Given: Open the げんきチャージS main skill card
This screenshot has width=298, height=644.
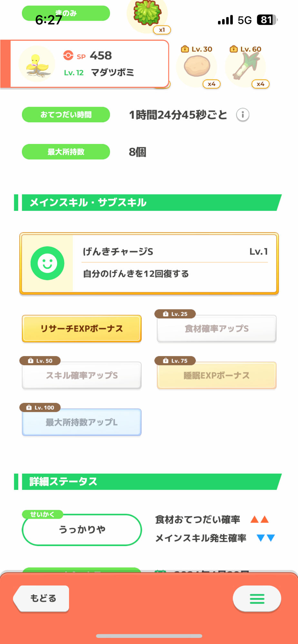Looking at the screenshot, I should [x=175, y=263].
